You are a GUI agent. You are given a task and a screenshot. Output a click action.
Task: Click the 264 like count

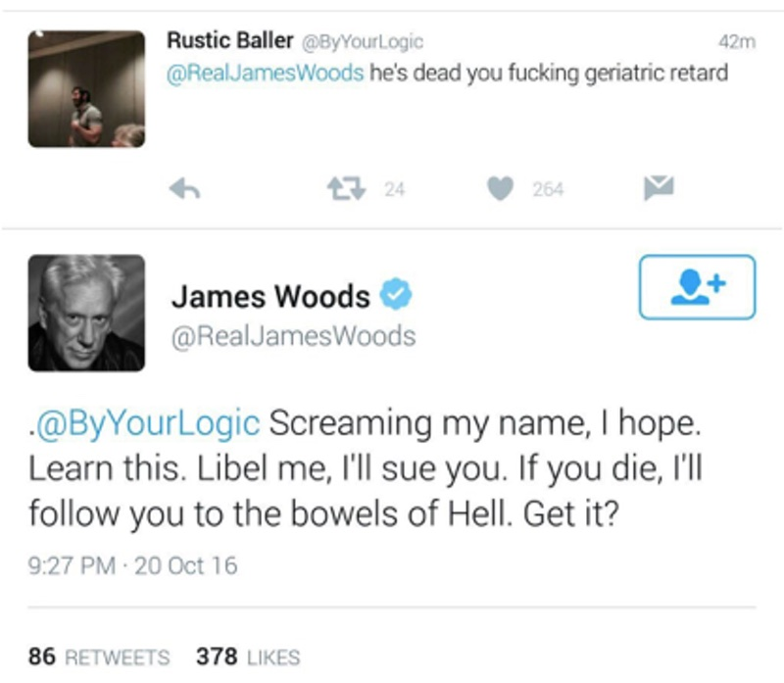(548, 189)
